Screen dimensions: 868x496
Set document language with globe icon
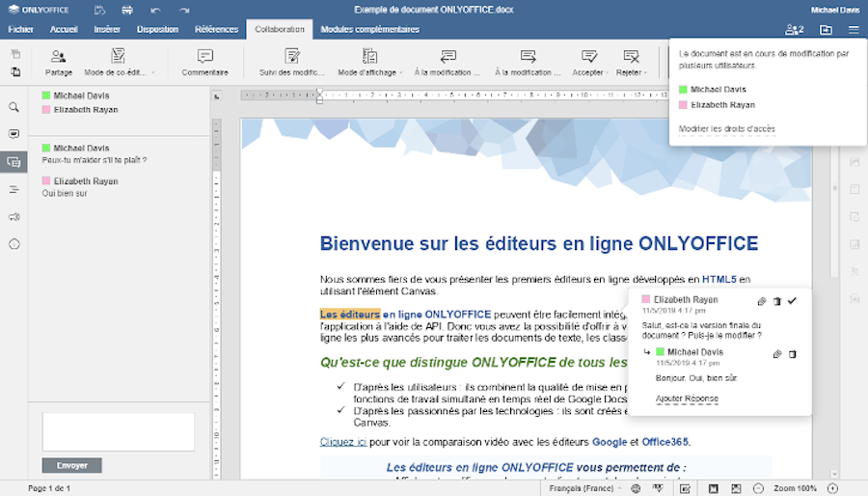coord(636,488)
